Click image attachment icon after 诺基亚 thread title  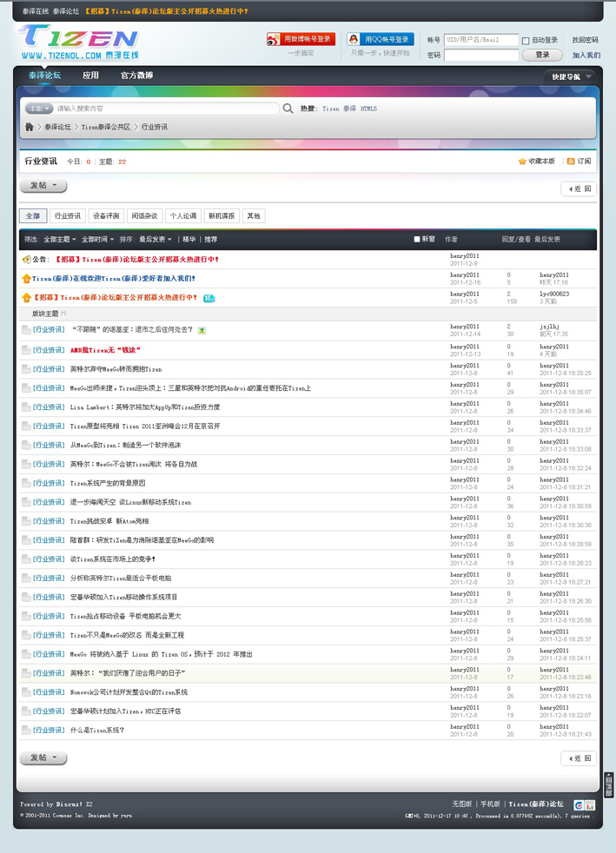tap(202, 330)
